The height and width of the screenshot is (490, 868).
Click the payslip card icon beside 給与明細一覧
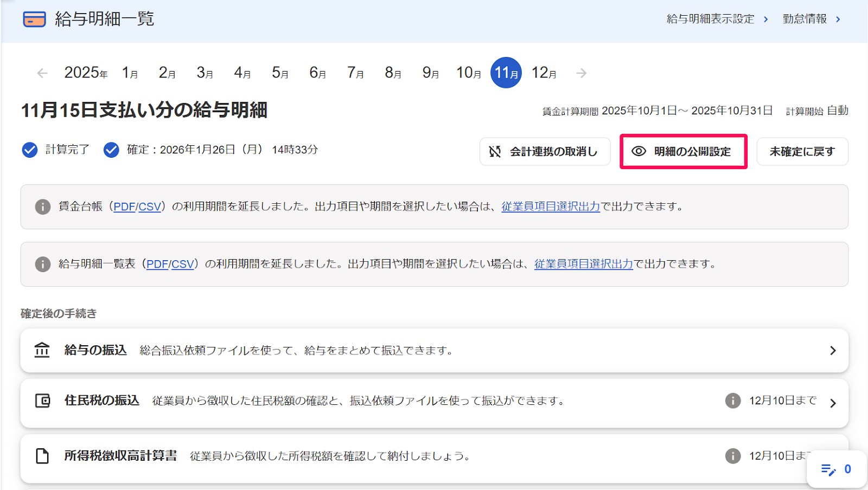34,19
